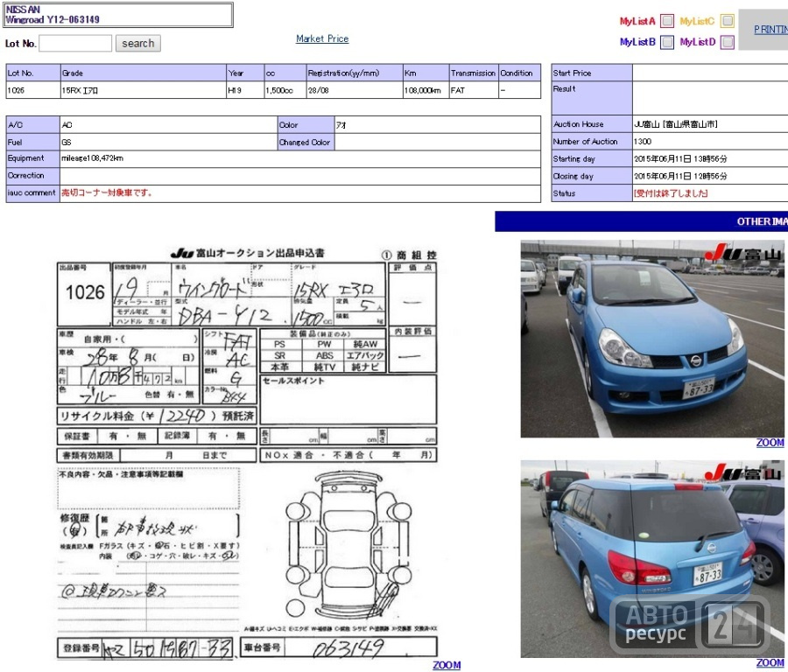Click the search button
The image size is (788, 672).
[x=138, y=43]
